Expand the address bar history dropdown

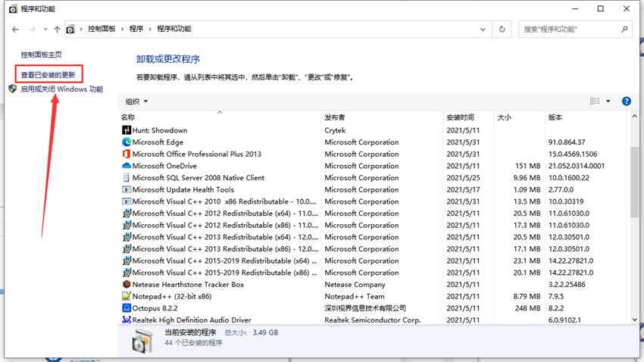[x=483, y=29]
